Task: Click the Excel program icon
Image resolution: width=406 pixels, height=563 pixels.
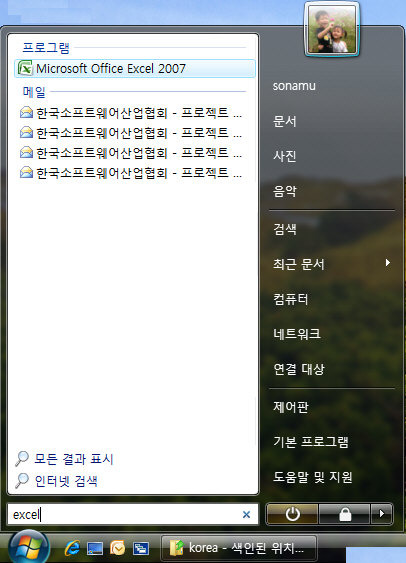Action: click(x=25, y=68)
